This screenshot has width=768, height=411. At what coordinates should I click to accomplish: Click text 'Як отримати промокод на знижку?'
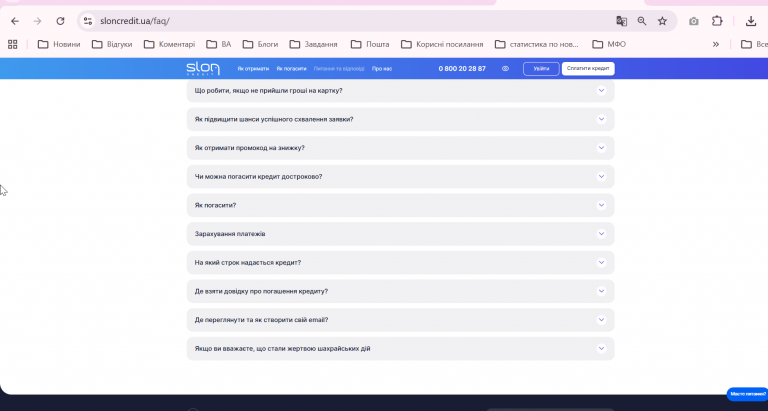click(249, 148)
